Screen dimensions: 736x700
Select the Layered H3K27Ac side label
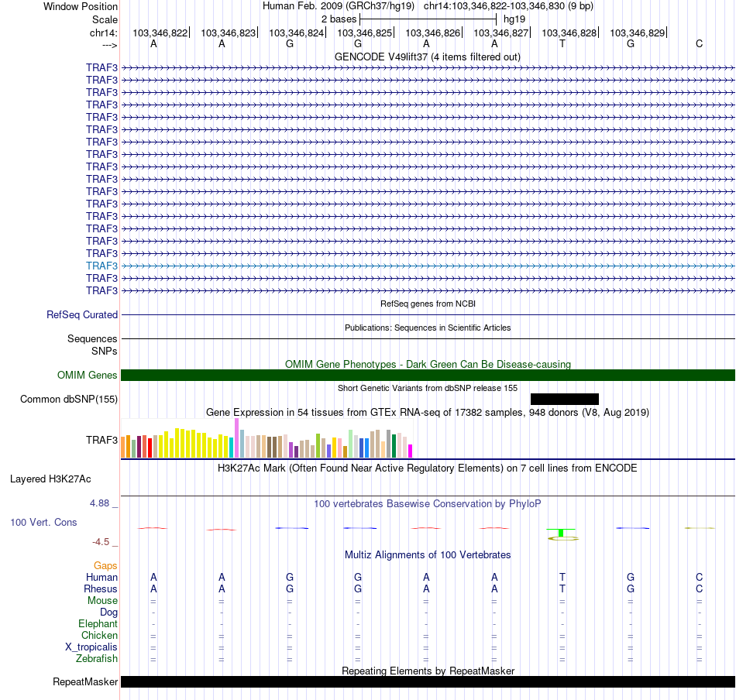[x=50, y=479]
